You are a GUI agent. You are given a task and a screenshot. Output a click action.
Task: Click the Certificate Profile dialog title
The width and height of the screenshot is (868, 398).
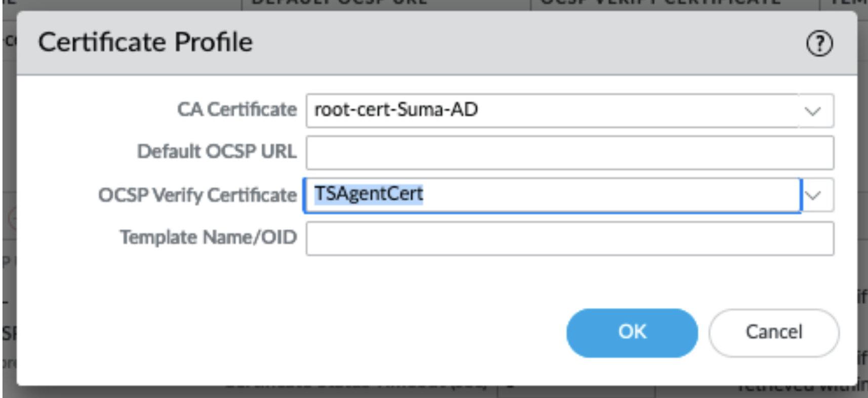click(145, 42)
